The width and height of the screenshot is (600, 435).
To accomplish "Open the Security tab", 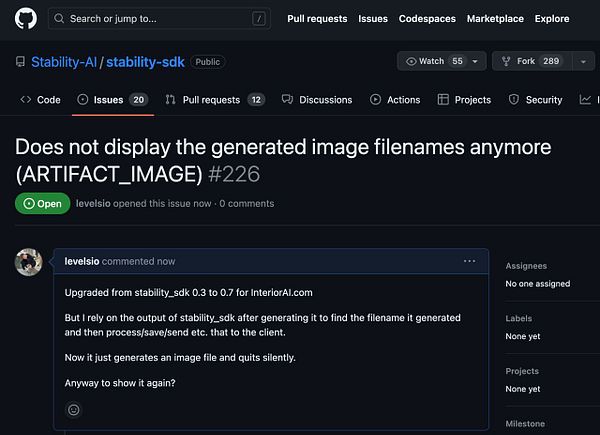I will (x=535, y=100).
